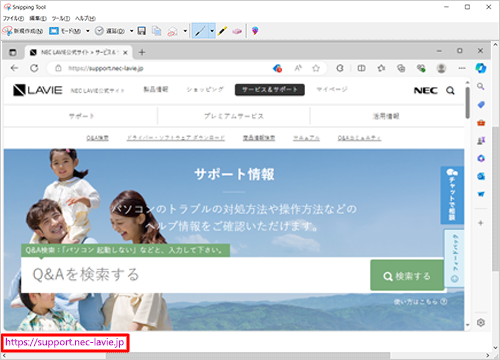Select the pink Eraser tool
This screenshot has width=500, height=360.
237,31
